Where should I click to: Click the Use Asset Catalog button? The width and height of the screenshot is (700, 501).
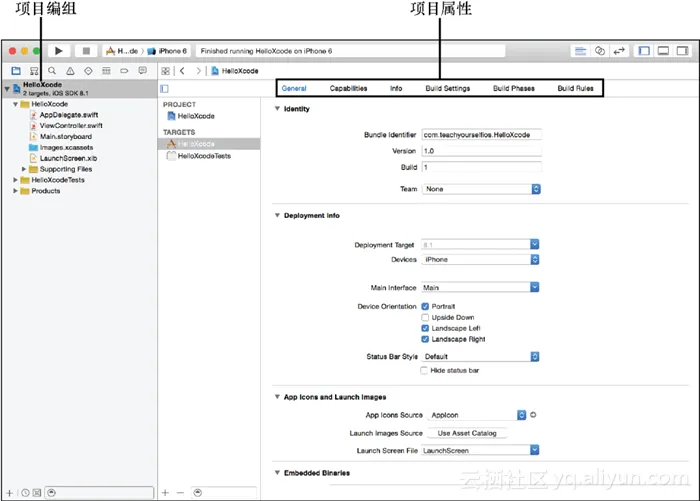click(x=467, y=433)
